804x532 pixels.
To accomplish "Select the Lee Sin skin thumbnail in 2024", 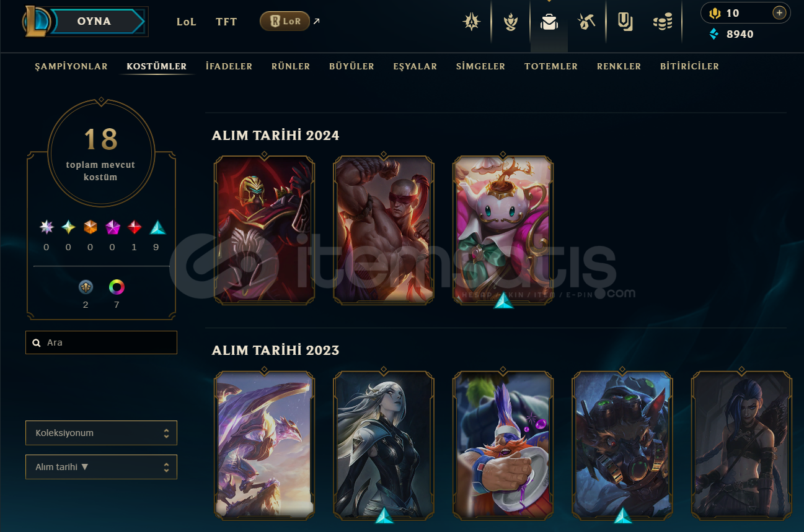I will pos(383,229).
